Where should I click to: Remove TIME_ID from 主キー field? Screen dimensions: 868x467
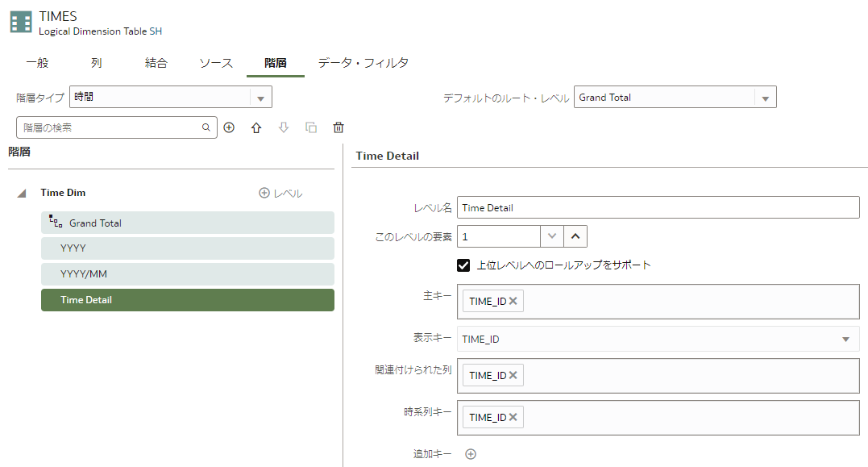tap(513, 301)
